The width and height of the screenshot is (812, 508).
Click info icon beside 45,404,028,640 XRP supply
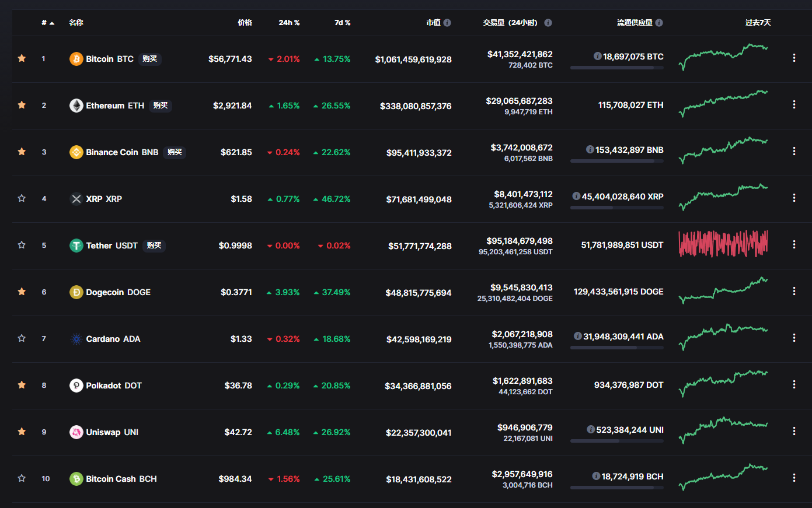pos(577,196)
